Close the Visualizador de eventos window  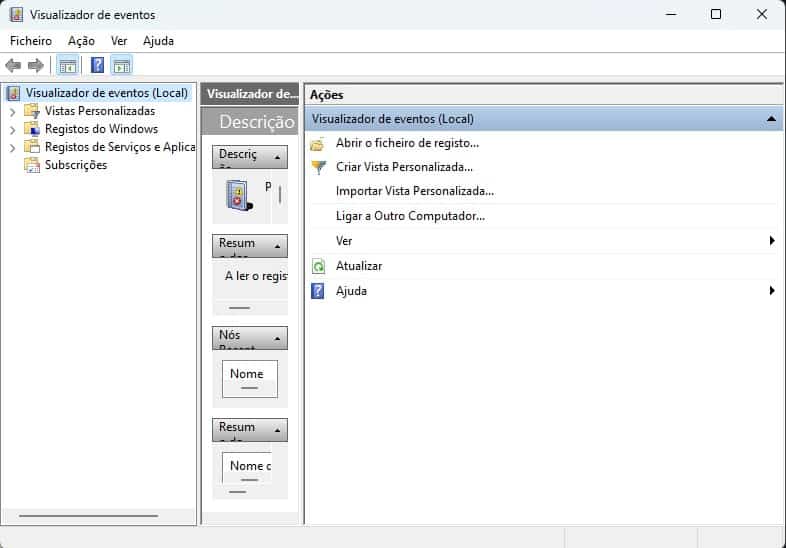tap(762, 15)
